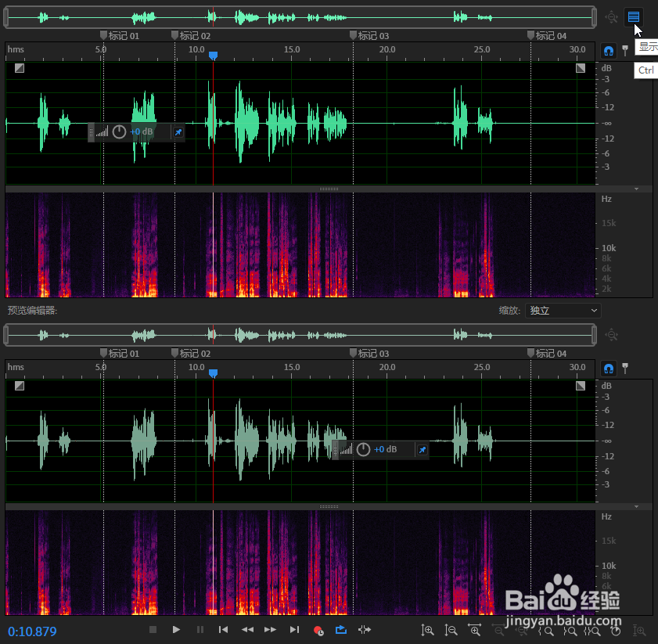Select marker 标记 03 in preview editor

pos(369,354)
